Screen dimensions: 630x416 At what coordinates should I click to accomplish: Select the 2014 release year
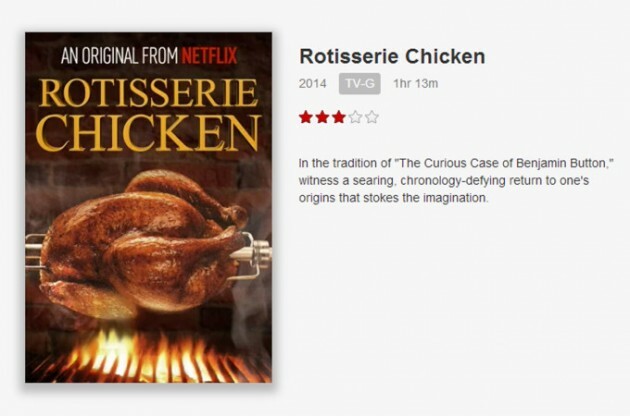tap(313, 84)
